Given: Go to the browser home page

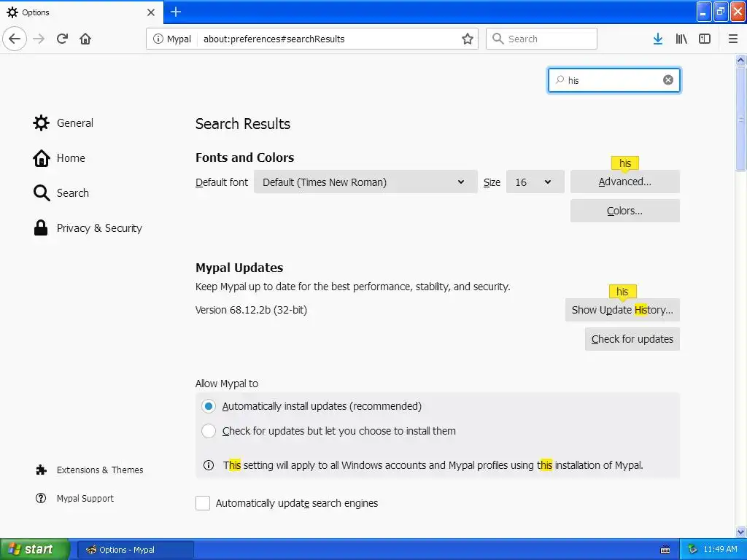Looking at the screenshot, I should tap(85, 39).
